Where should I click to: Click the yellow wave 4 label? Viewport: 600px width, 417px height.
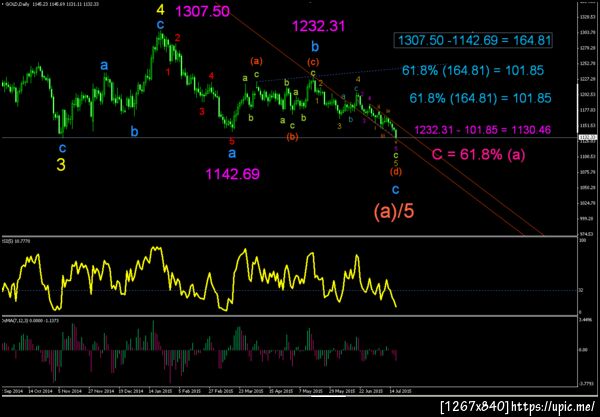point(161,10)
